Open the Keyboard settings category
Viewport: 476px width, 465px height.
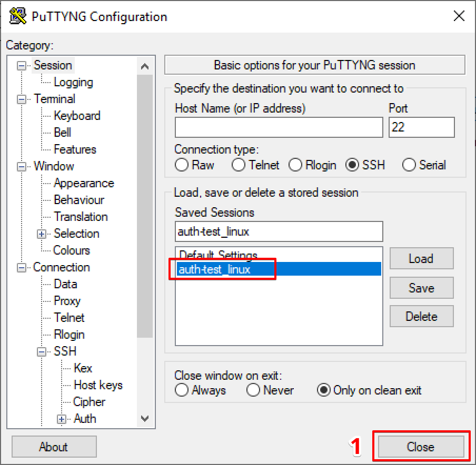click(77, 116)
